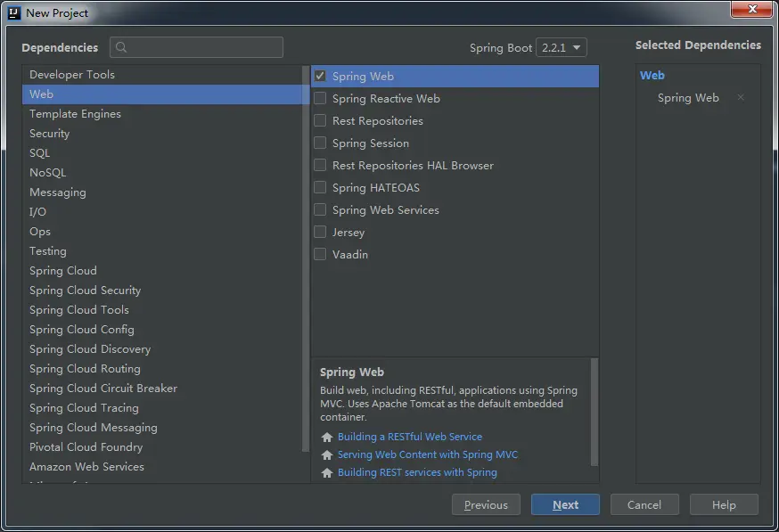Image resolution: width=779 pixels, height=532 pixels.
Task: Click the Jersey dependency label
Action: point(348,233)
